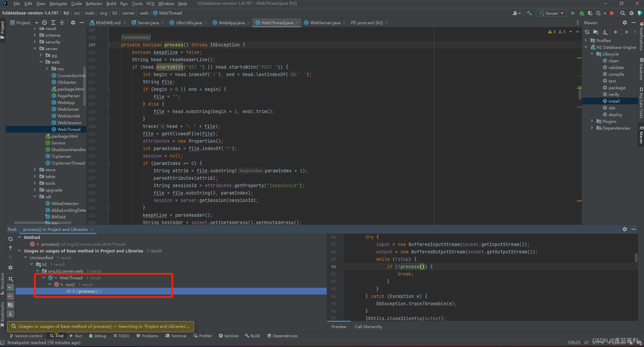Run the Server configuration with green play
Viewport: 644px width, 347px height.
[x=573, y=13]
